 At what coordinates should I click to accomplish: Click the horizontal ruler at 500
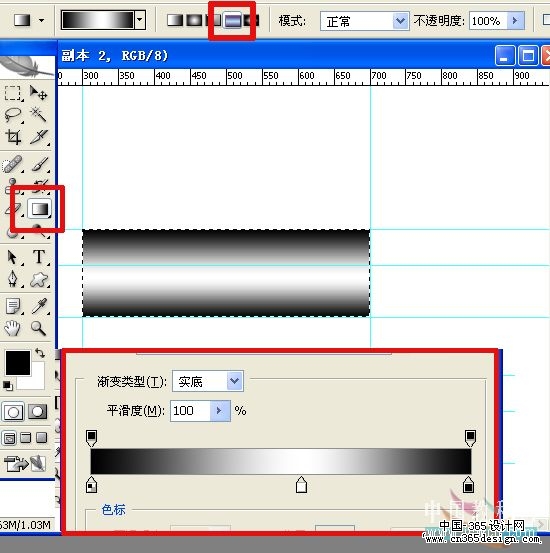pos(235,75)
